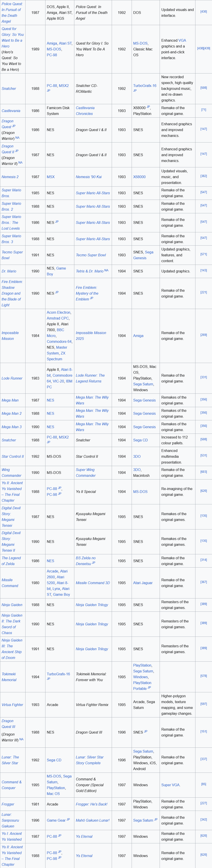The width and height of the screenshot is (212, 868).
Task: Click the 3DO link in Star Control II row
Action: pyautogui.click(x=137, y=457)
